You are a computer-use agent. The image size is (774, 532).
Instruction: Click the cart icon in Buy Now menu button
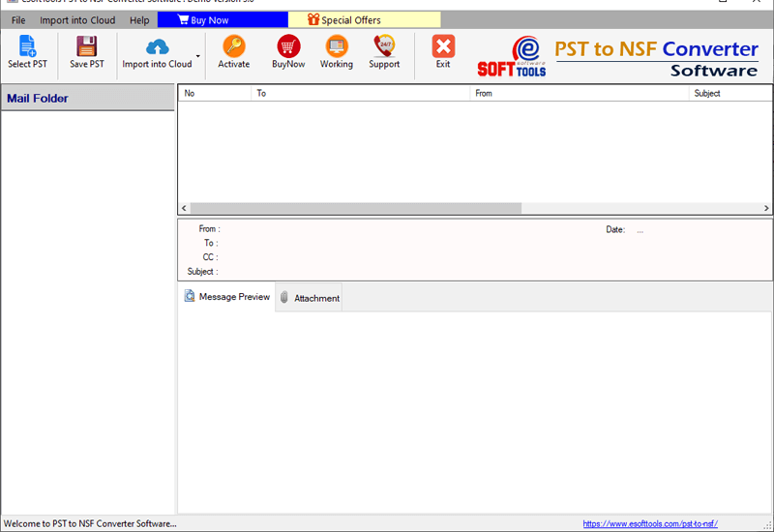tap(183, 19)
